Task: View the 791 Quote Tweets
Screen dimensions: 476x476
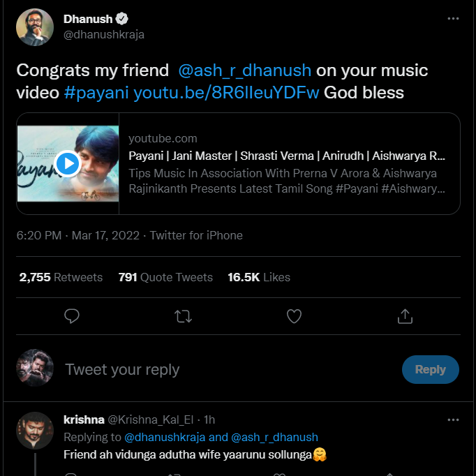Action: coord(165,277)
